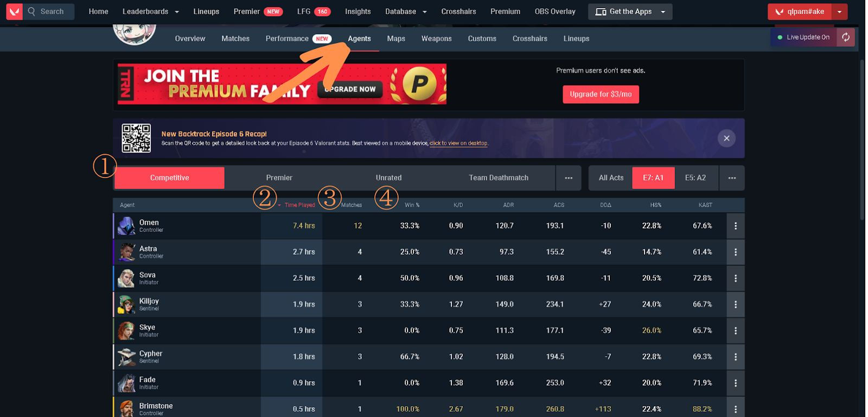The width and height of the screenshot is (868, 417).
Task: Click the Sova agent portrait
Action: (126, 278)
